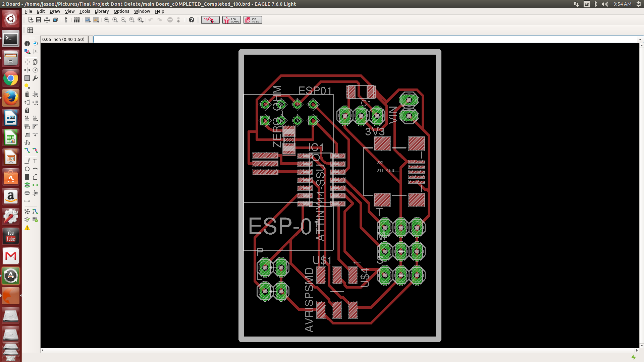Select the Text tool
Viewport: 644px width, 362px height.
[x=35, y=161]
